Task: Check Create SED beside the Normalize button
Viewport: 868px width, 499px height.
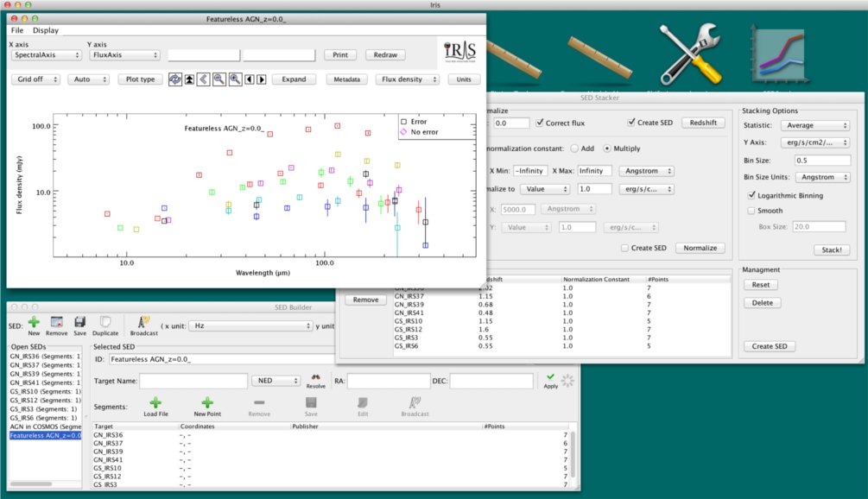Action: [624, 248]
